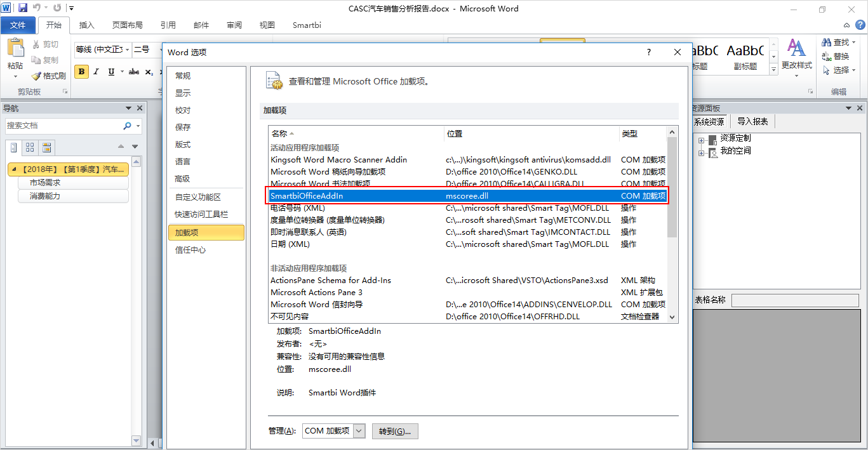Open the font name dropdown (等线)
Screen dimensions: 868x450
click(x=128, y=50)
